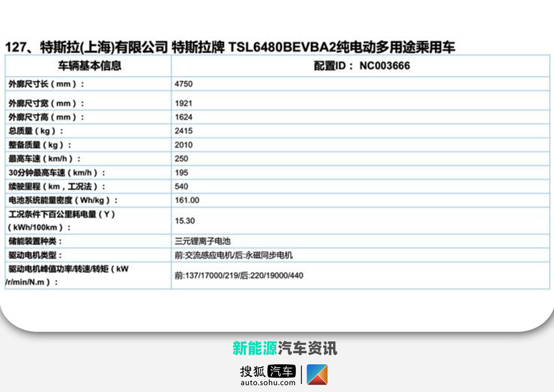Click the 驱动电机类型 label
Screen dimensions: 554x392
pyautogui.click(x=35, y=255)
